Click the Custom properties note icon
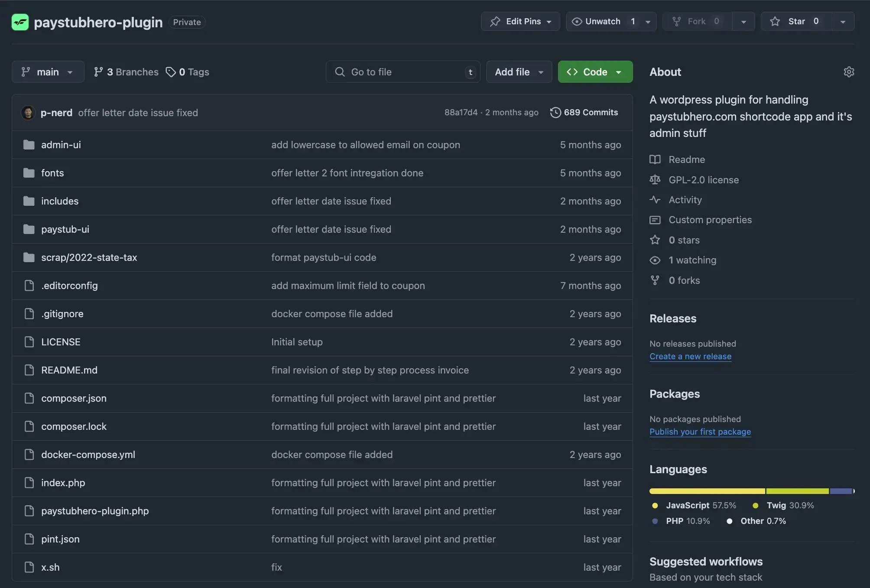Screen dimensions: 870x588 655,220
